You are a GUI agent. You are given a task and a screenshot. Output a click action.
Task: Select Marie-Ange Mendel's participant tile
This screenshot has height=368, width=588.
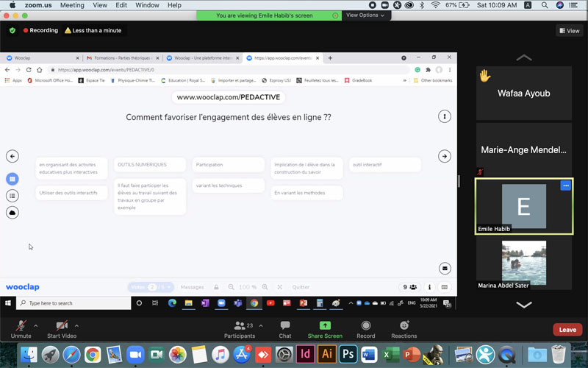pyautogui.click(x=524, y=150)
